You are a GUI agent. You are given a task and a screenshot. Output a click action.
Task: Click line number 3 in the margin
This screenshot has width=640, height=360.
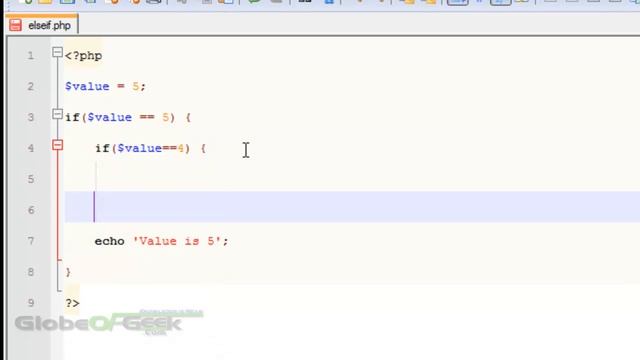31,118
